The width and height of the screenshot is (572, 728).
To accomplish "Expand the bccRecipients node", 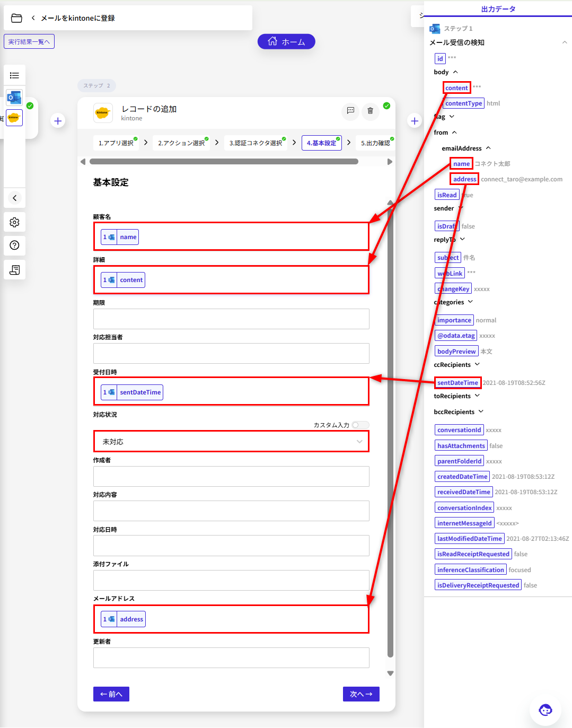I will coord(481,412).
